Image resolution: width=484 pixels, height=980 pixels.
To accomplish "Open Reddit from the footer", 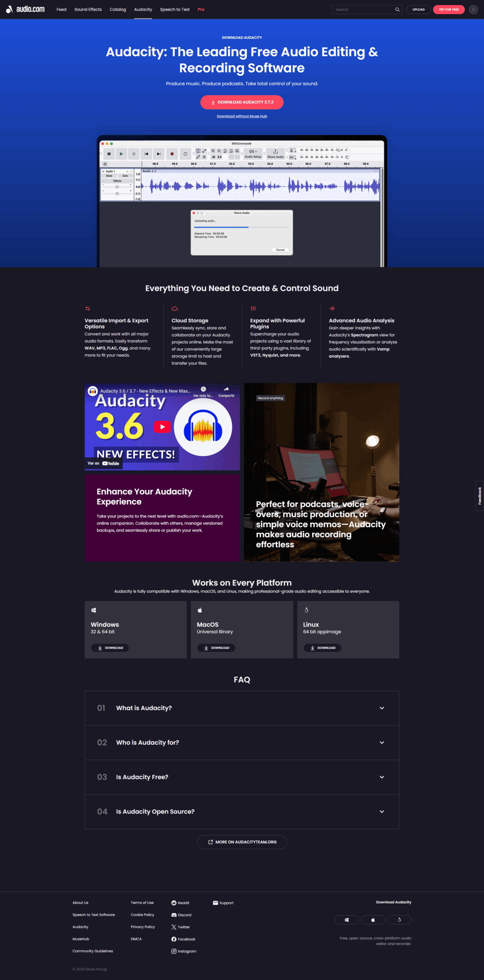I will pos(180,903).
